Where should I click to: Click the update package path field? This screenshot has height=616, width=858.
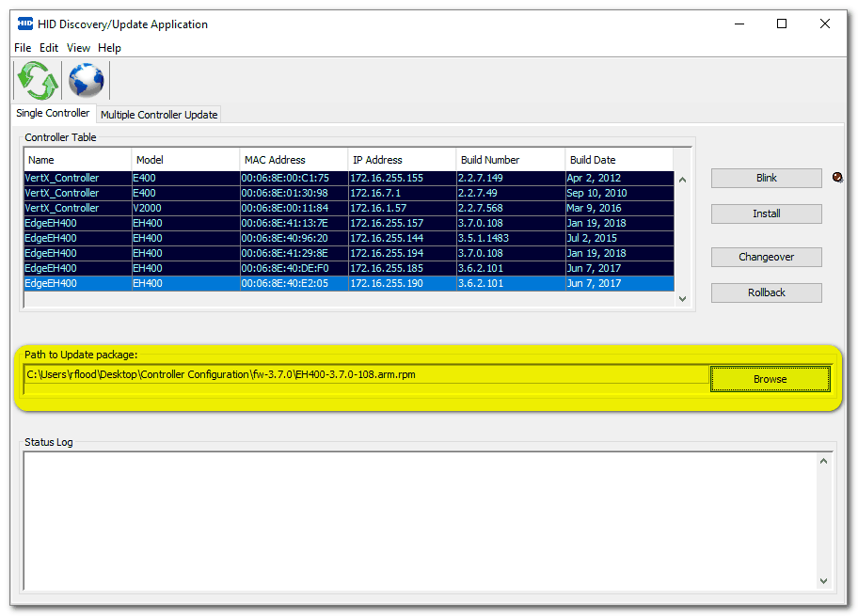(365, 375)
